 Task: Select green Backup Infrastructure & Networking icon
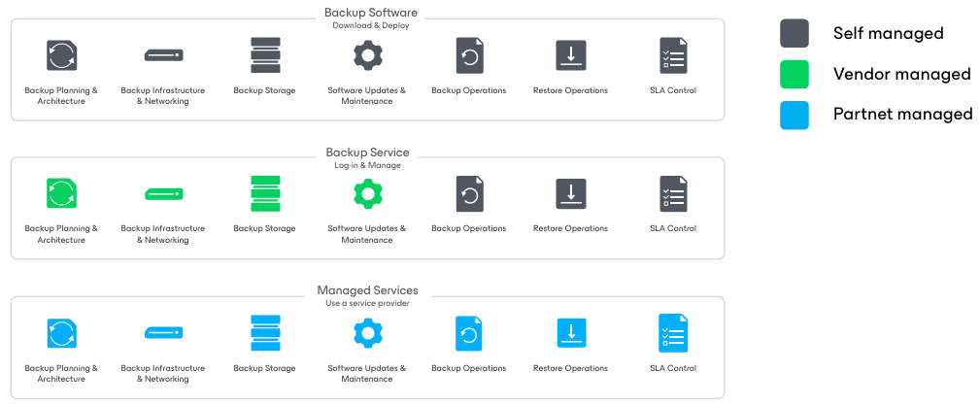163,194
